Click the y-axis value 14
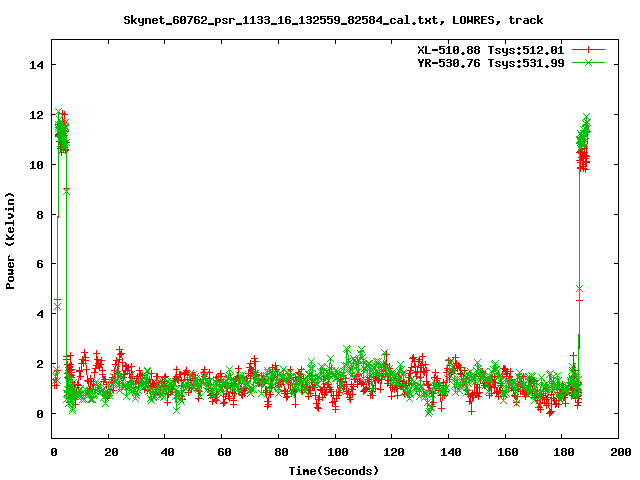Image resolution: width=640 pixels, height=480 pixels. (36, 65)
